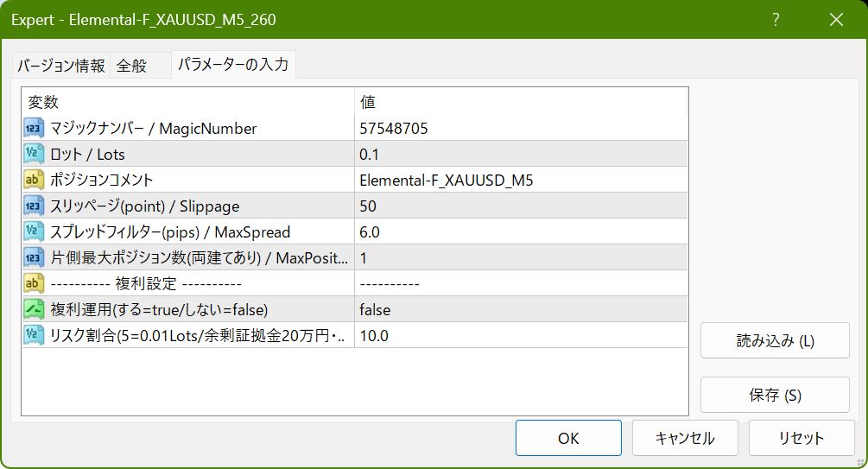The image size is (868, 469).
Task: Select the マジックナンバー / MagicNumber row label
Action: 154,129
